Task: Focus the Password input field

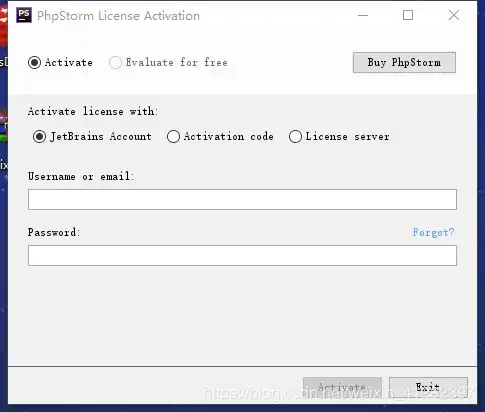Action: 242,255
